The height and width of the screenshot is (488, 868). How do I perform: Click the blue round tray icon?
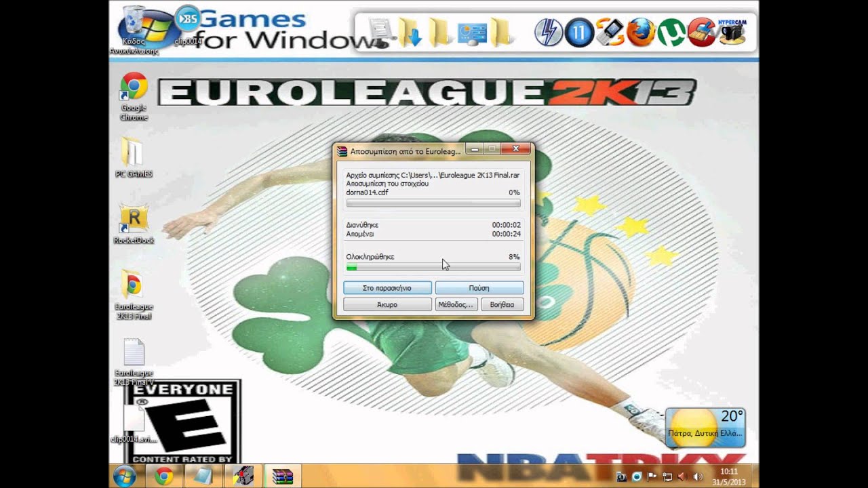click(x=637, y=477)
